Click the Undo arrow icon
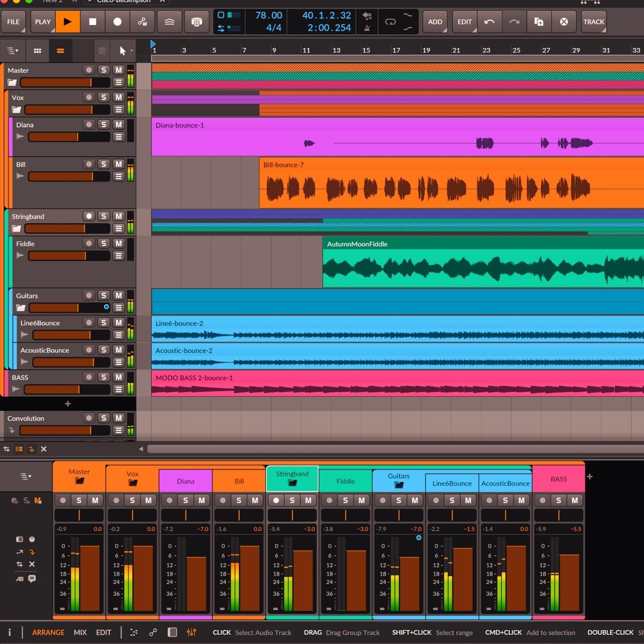The width and height of the screenshot is (644, 644). coord(489,22)
